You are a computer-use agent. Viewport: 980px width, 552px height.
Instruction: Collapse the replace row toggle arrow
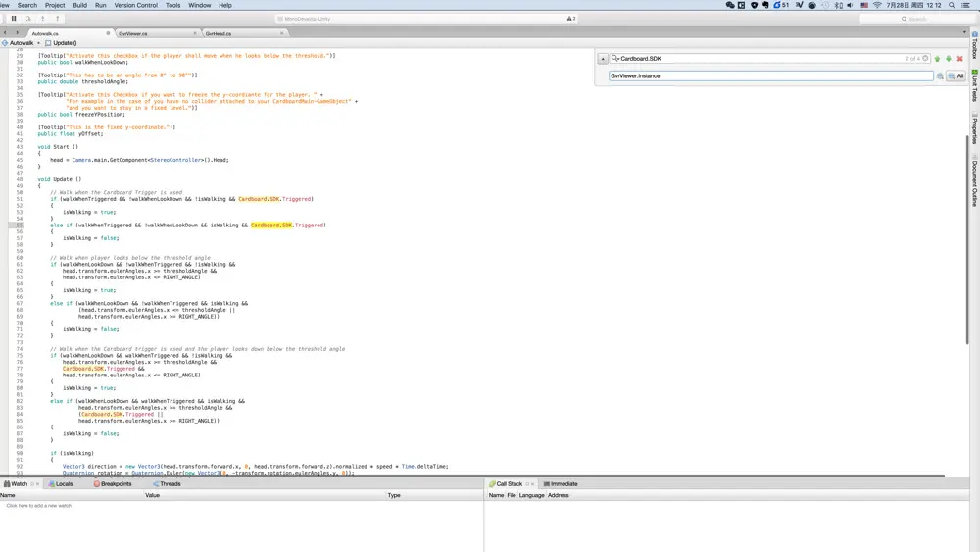(x=603, y=58)
